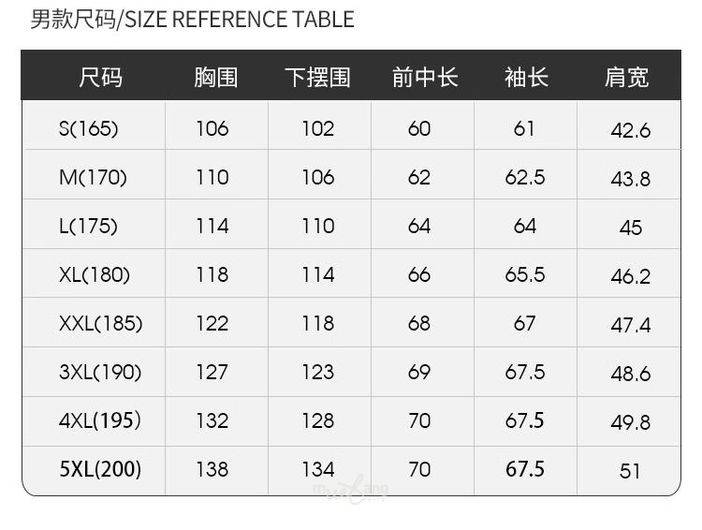Click the 尺码 column header

[101, 77]
